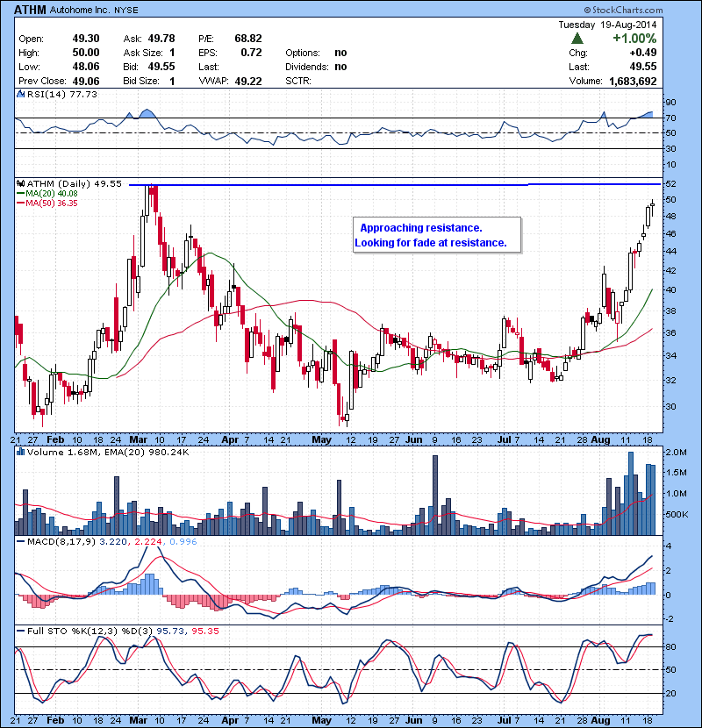Click the StockCharts.com copyright logo
Image resolution: width=702 pixels, height=728 pixels.
point(623,10)
